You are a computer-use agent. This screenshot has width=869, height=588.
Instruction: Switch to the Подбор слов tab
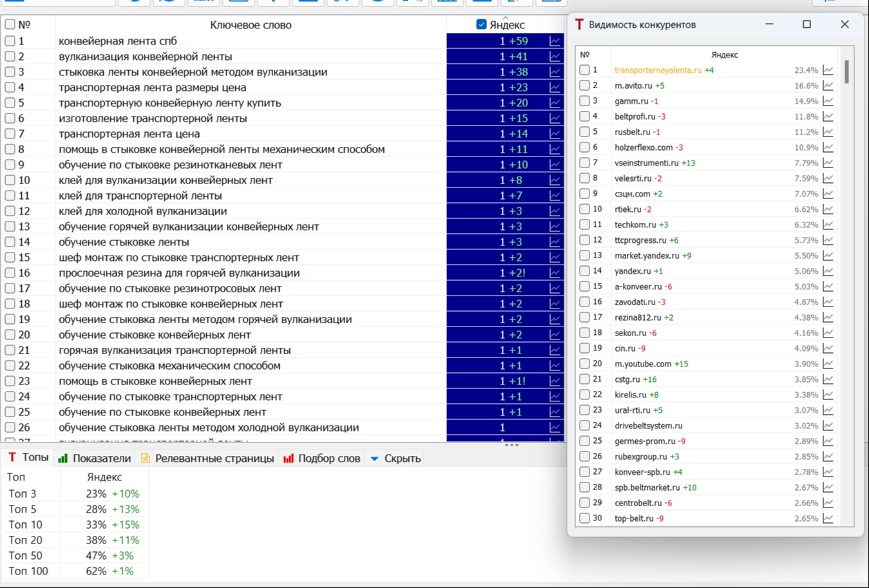pyautogui.click(x=321, y=459)
